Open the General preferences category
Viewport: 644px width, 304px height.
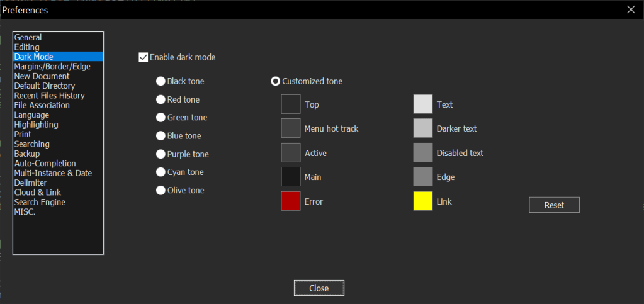pyautogui.click(x=28, y=38)
